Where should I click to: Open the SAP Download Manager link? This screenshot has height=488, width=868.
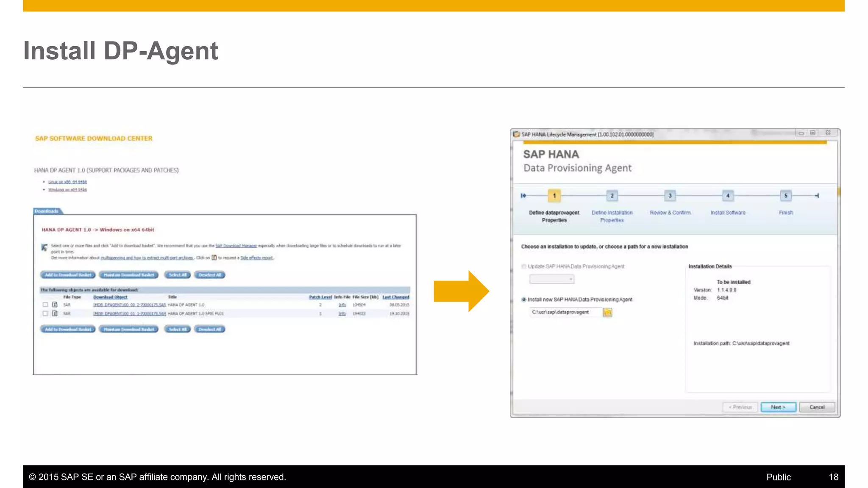pyautogui.click(x=236, y=246)
